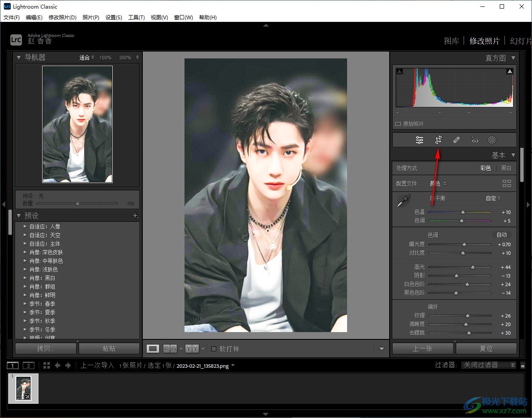Toggle the filter lock switch icon

click(x=523, y=366)
